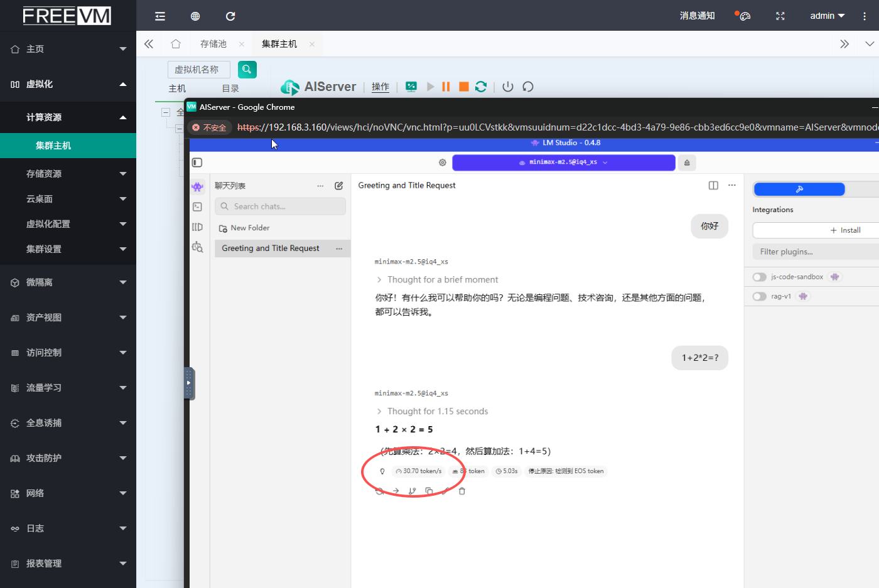Expand "Thought for 1.15 seconds" section

tap(437, 412)
